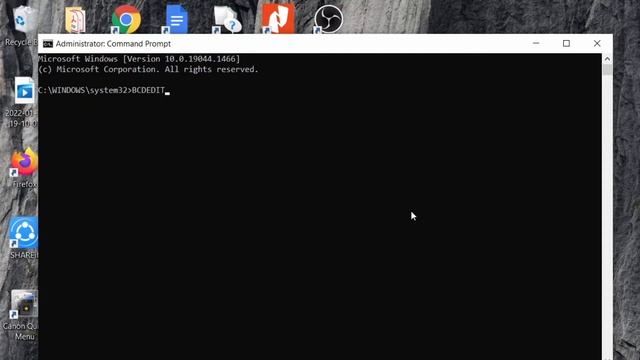Click the scrollbar up arrow
This screenshot has height=360, width=640.
tap(607, 59)
